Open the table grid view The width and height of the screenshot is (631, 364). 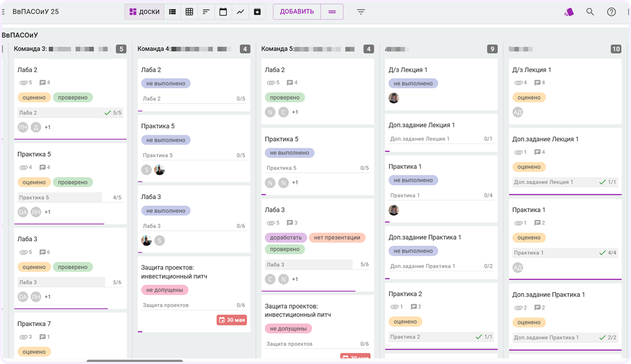(189, 12)
